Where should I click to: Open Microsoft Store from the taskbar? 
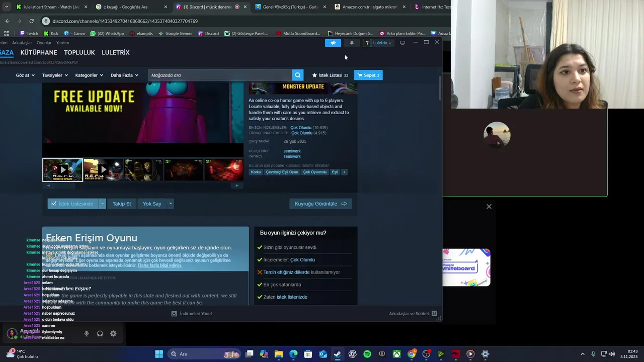coord(308,354)
